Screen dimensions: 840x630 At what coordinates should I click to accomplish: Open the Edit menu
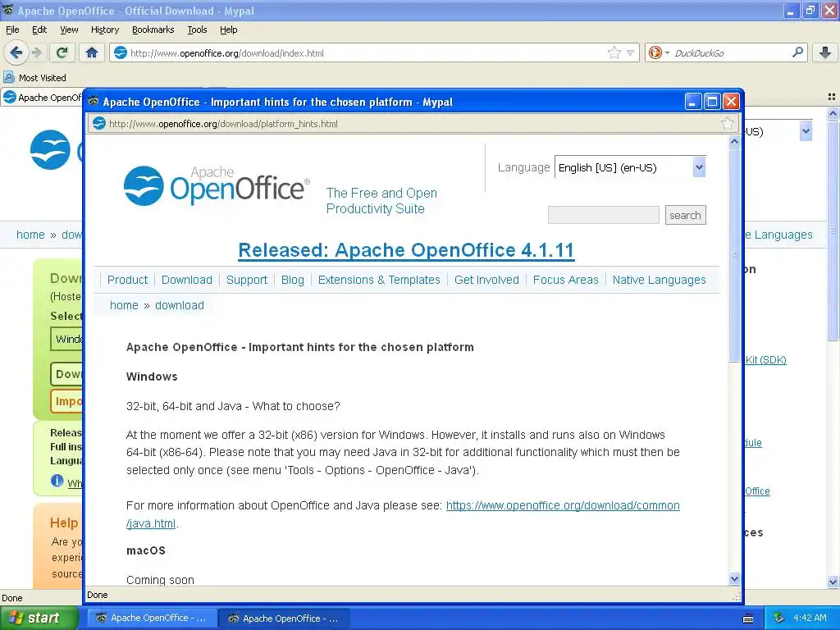pyautogui.click(x=39, y=30)
